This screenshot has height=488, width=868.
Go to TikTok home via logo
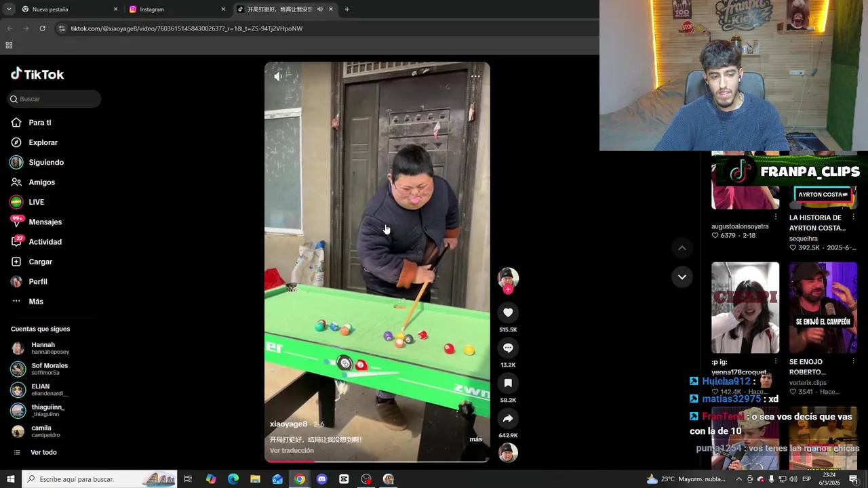[x=37, y=74]
